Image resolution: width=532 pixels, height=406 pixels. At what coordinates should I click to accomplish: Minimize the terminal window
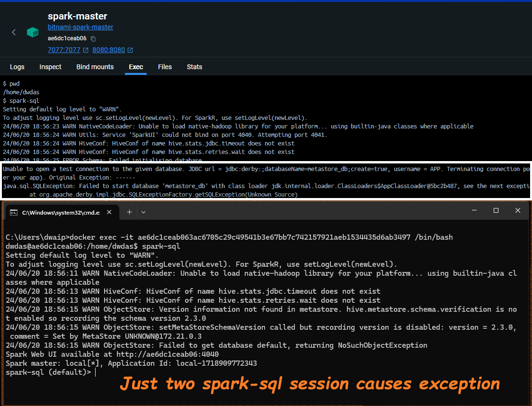coord(474,210)
